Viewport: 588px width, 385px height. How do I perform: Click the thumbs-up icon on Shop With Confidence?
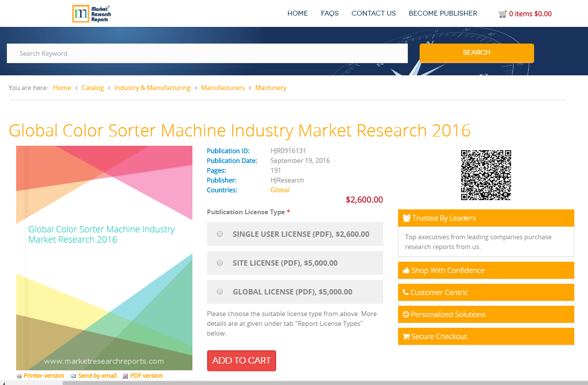pyautogui.click(x=406, y=270)
